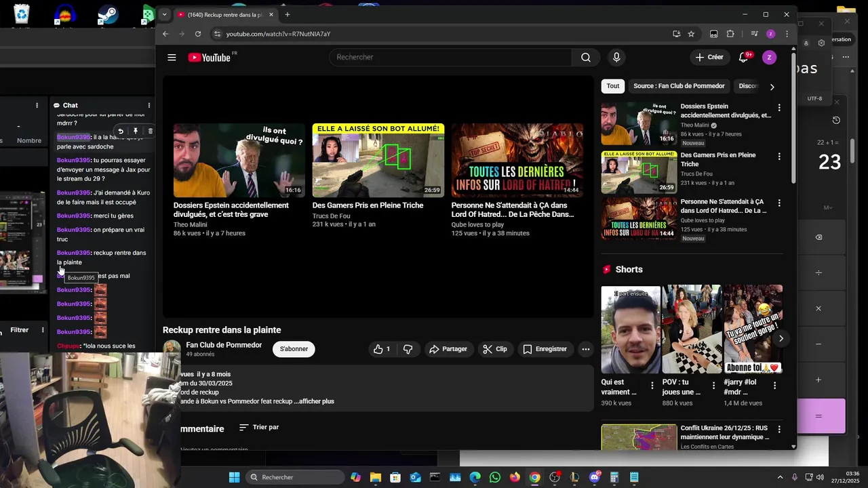
Task: Open Chrome tab search dropdown
Action: click(x=164, y=14)
